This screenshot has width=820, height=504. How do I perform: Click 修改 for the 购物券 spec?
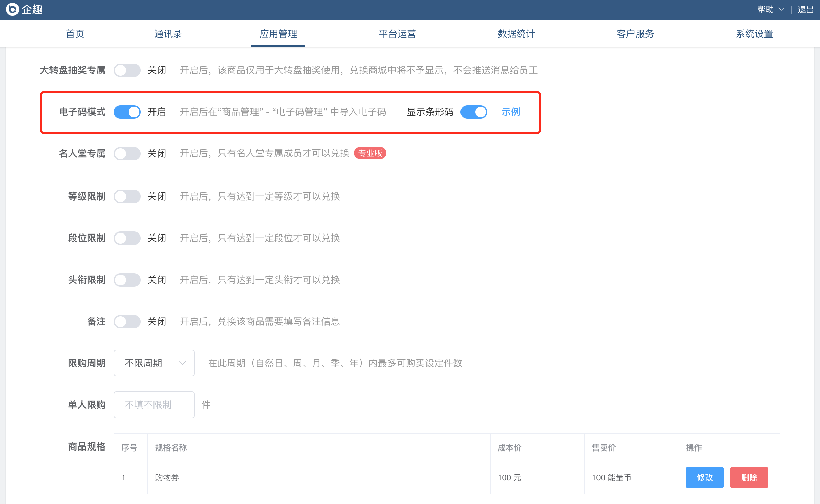[704, 477]
